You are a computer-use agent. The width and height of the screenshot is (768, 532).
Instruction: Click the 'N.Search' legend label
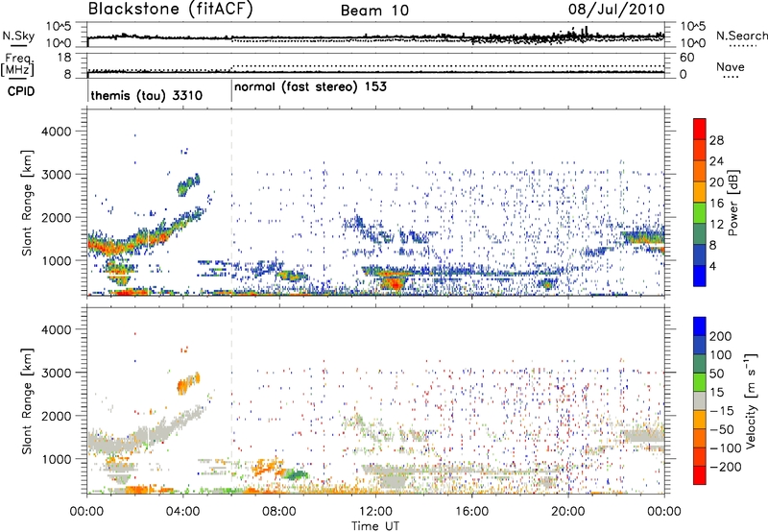[742, 36]
